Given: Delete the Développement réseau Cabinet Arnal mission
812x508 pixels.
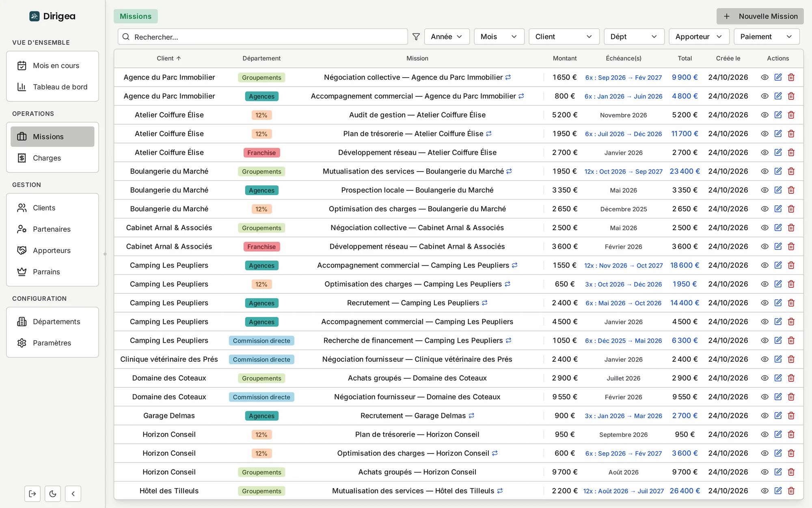Looking at the screenshot, I should pos(791,246).
